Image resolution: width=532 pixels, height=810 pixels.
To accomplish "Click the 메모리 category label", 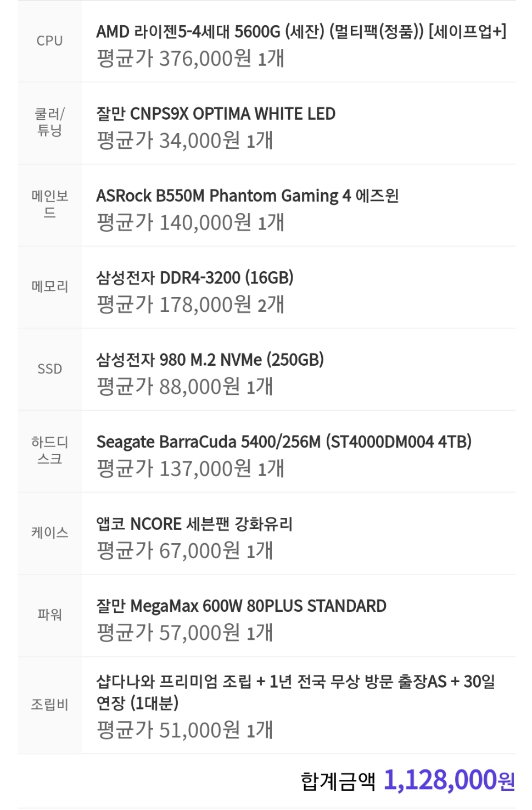I will pos(49,286).
